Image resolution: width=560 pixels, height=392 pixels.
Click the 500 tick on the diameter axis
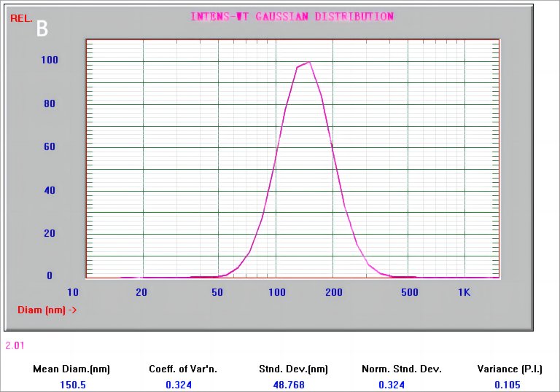[x=409, y=292]
